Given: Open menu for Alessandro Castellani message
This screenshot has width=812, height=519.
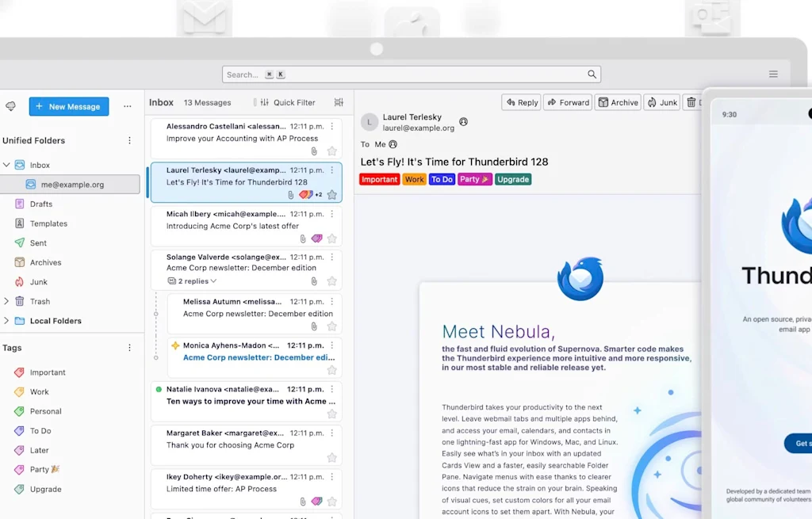Looking at the screenshot, I should [x=332, y=126].
